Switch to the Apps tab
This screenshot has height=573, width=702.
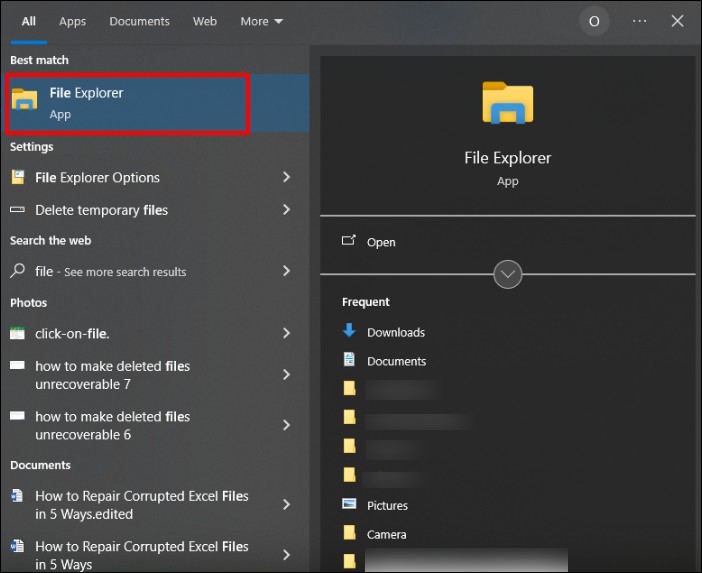(x=72, y=21)
